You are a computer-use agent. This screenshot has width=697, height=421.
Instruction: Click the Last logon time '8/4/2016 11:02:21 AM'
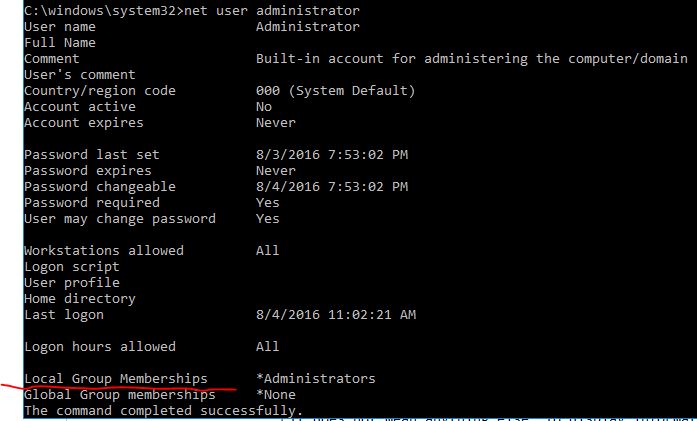336,315
